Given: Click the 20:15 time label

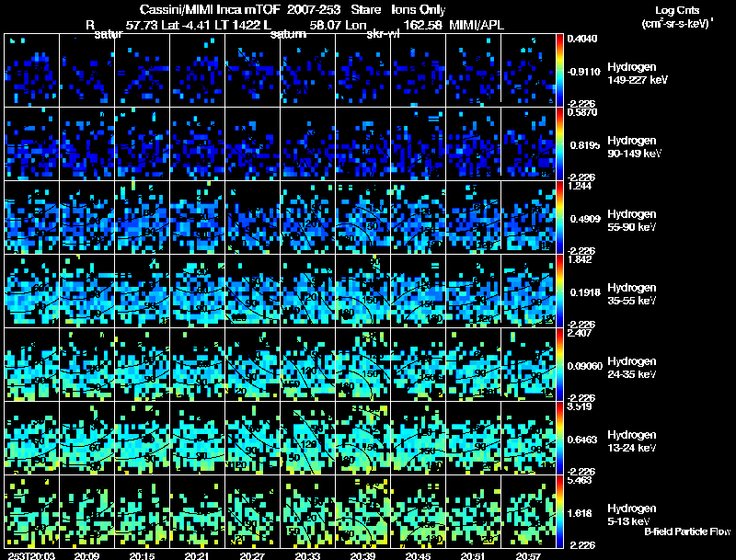Looking at the screenshot, I should (x=143, y=555).
